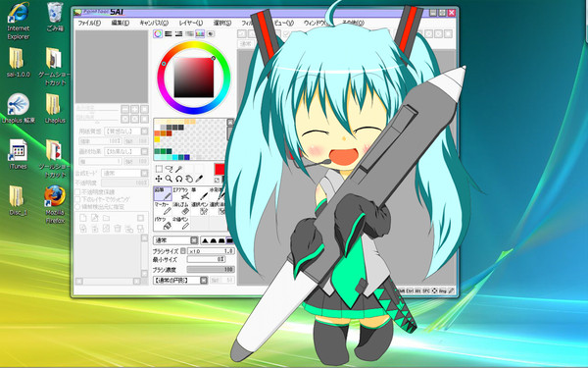Toggle the brush size multiplier button

click(183, 251)
